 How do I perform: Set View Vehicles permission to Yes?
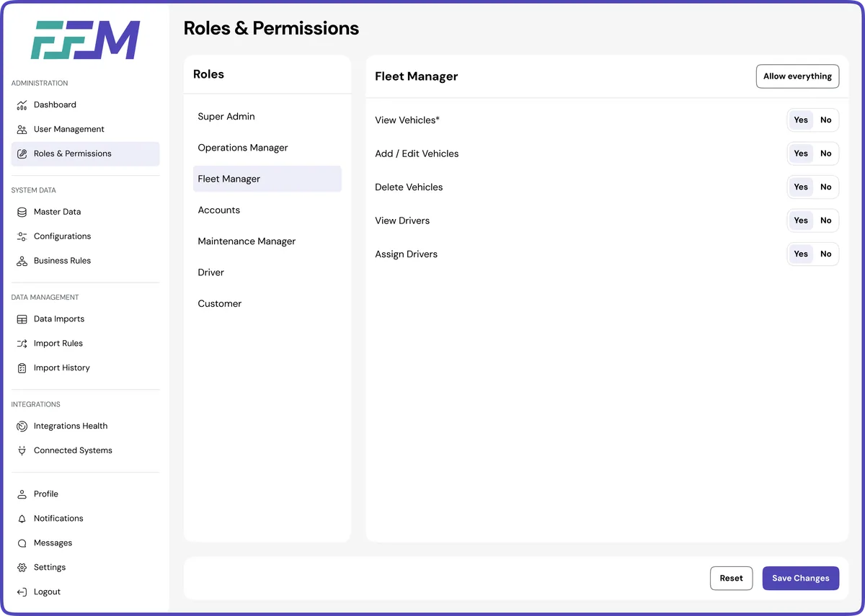800,120
